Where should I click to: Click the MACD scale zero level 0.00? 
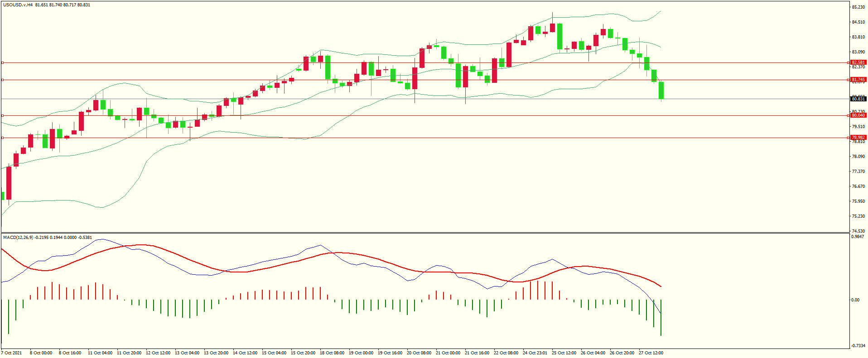[855, 300]
